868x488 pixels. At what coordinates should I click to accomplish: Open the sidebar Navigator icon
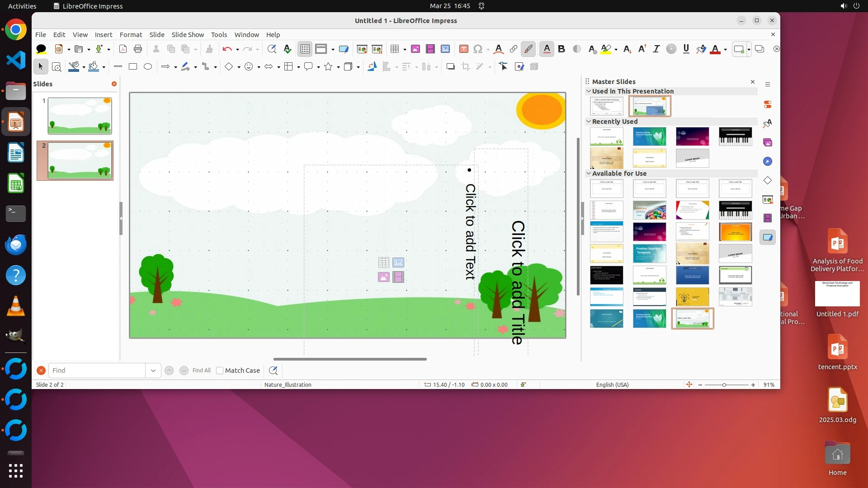tap(768, 161)
